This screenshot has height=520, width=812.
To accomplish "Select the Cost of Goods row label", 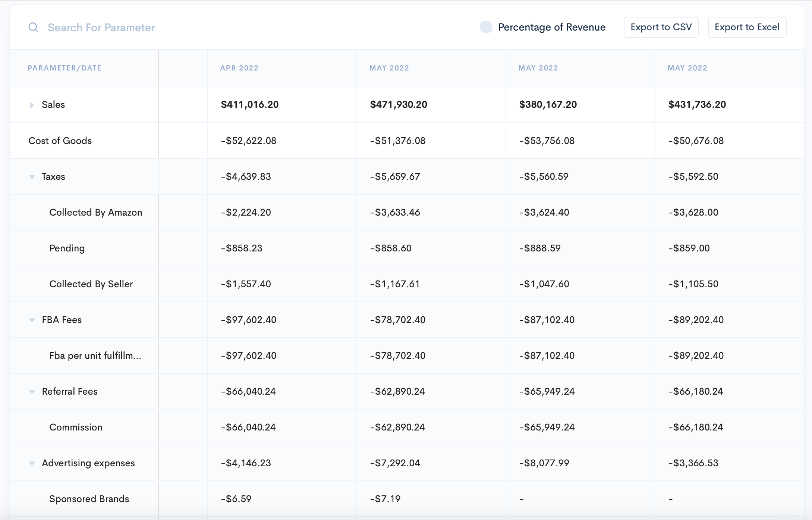I will (60, 141).
